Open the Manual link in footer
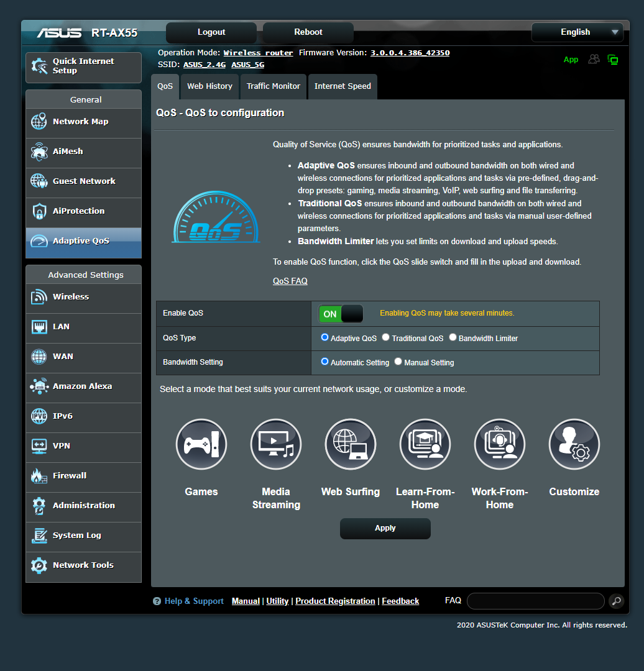 coord(246,601)
